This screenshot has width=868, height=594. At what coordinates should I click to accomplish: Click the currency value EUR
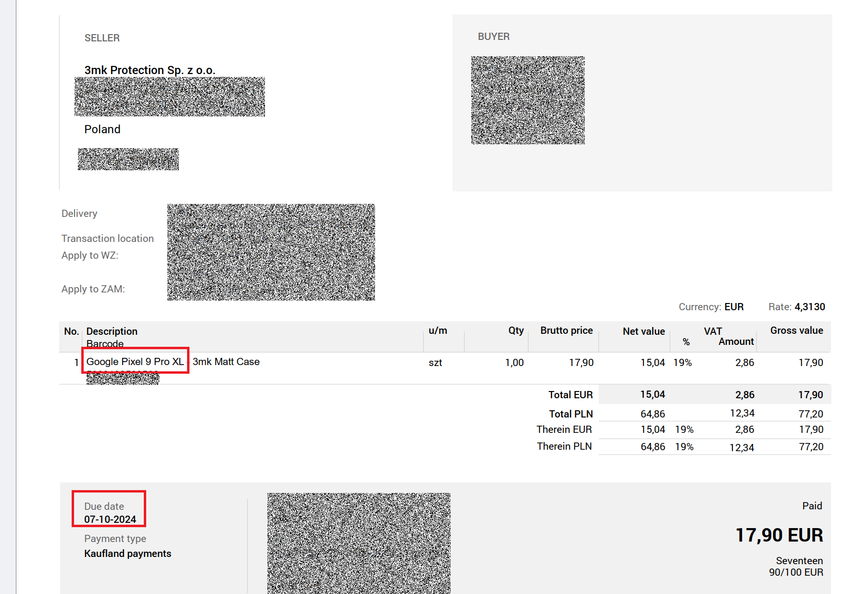[734, 307]
